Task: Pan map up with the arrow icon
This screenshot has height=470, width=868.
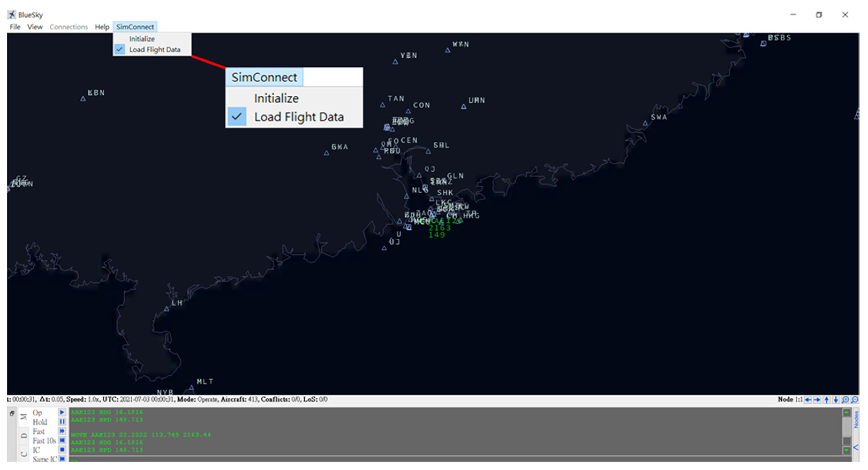Action: click(x=827, y=400)
